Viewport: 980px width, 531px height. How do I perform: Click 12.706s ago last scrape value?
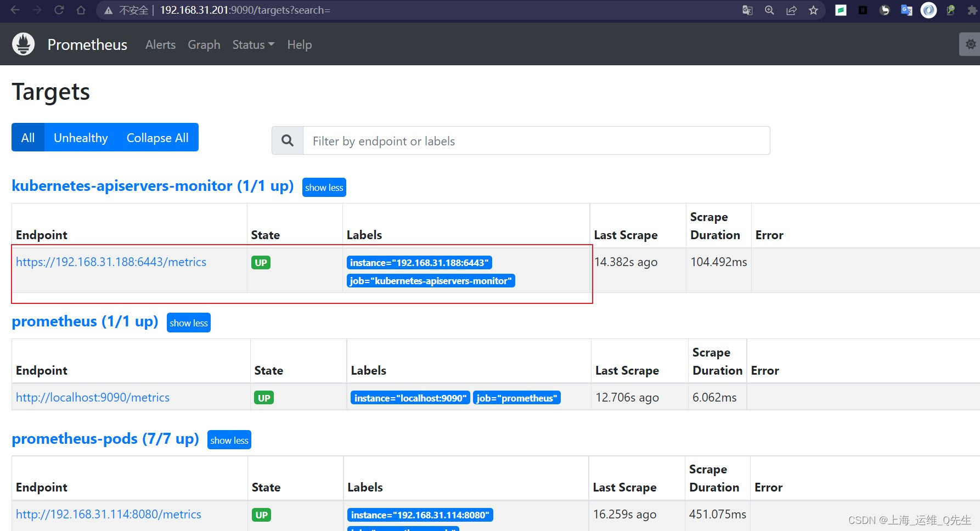(x=627, y=398)
